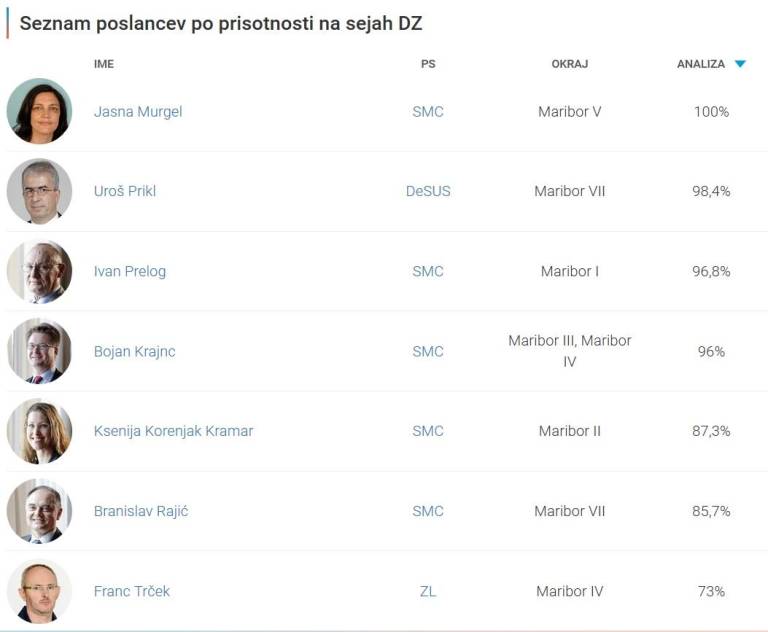Click SMC link in Ivan Prelog's row

[x=428, y=271]
